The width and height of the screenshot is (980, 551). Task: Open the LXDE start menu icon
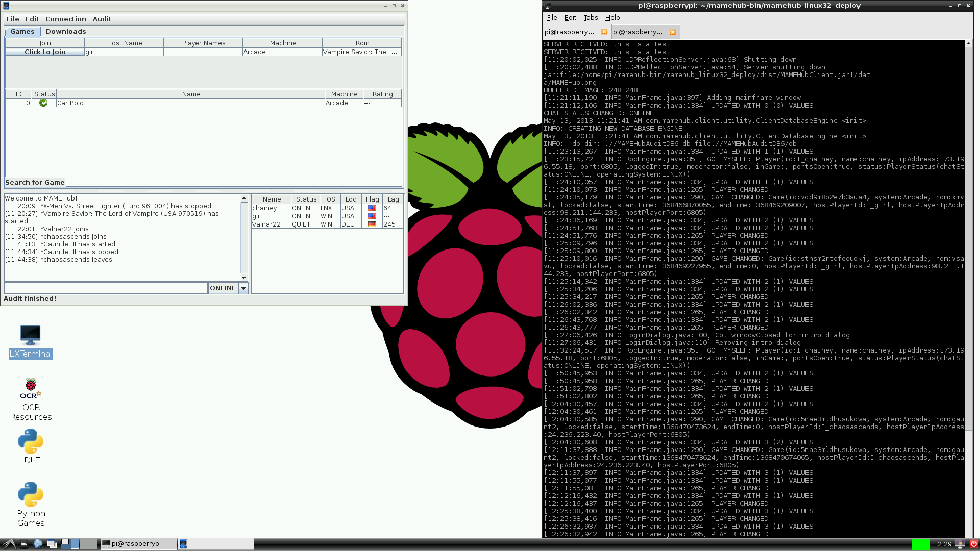click(x=9, y=544)
